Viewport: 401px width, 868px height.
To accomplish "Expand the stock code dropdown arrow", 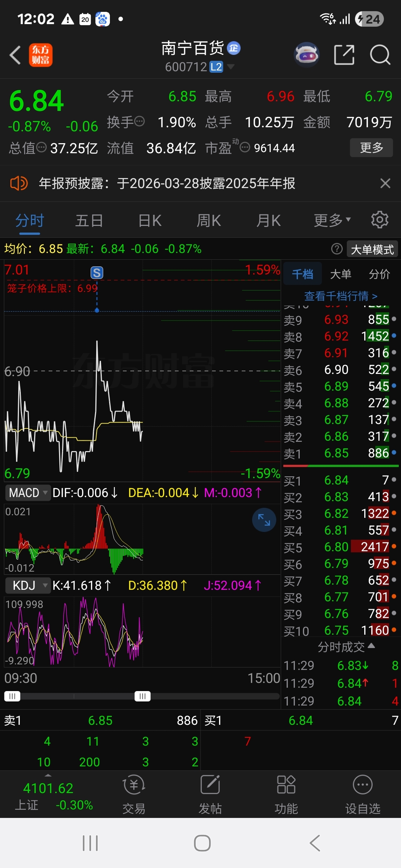I will click(x=231, y=67).
